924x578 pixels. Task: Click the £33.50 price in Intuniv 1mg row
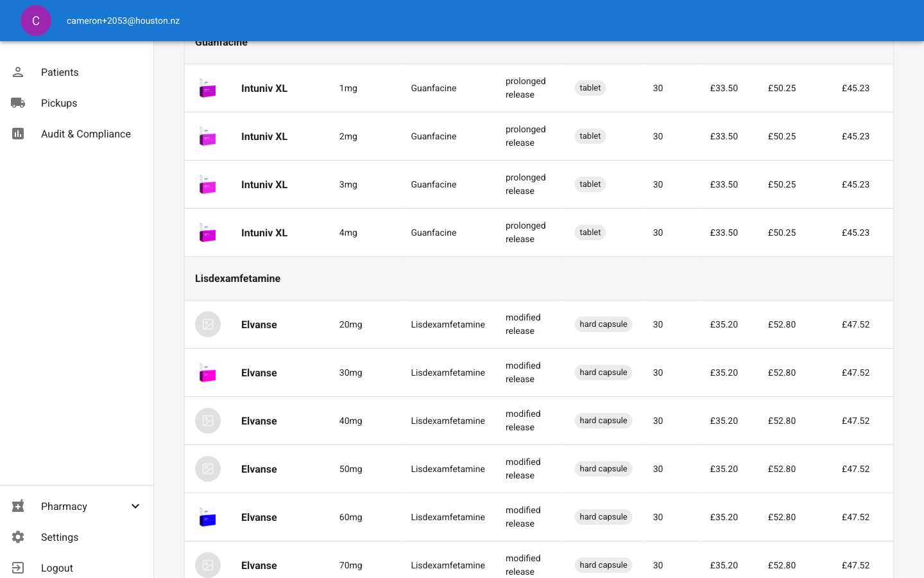[724, 88]
